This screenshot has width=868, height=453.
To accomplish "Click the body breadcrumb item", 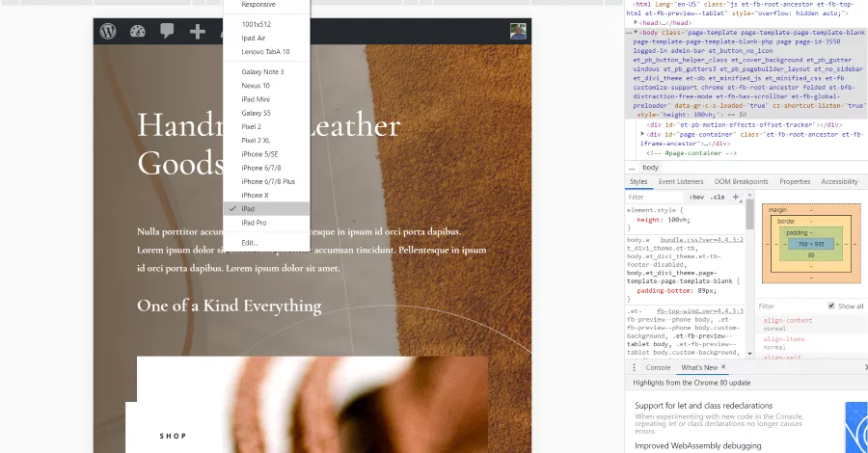I will tap(650, 168).
